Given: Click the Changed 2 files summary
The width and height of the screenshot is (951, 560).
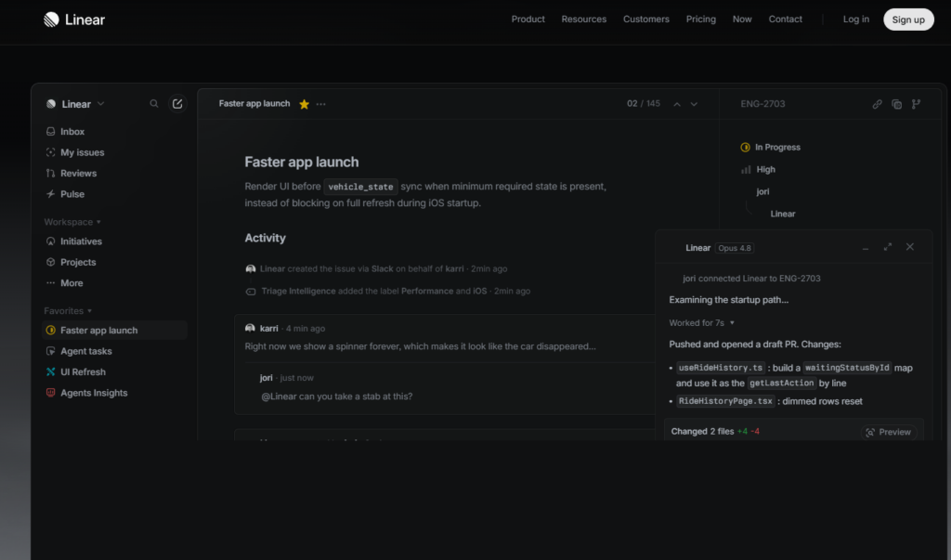Looking at the screenshot, I should (715, 431).
